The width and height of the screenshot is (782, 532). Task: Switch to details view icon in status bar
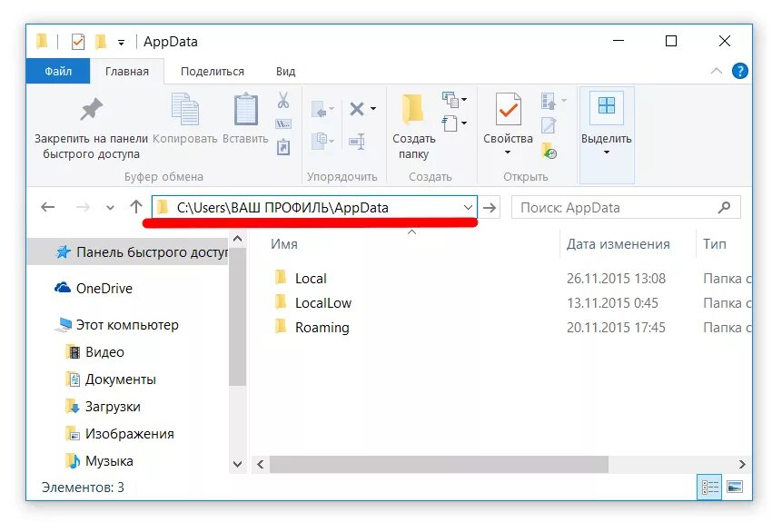pos(709,487)
